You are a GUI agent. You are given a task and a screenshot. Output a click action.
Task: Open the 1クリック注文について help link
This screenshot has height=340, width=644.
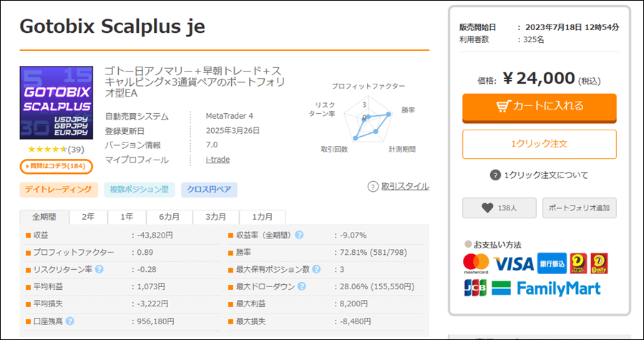[546, 175]
